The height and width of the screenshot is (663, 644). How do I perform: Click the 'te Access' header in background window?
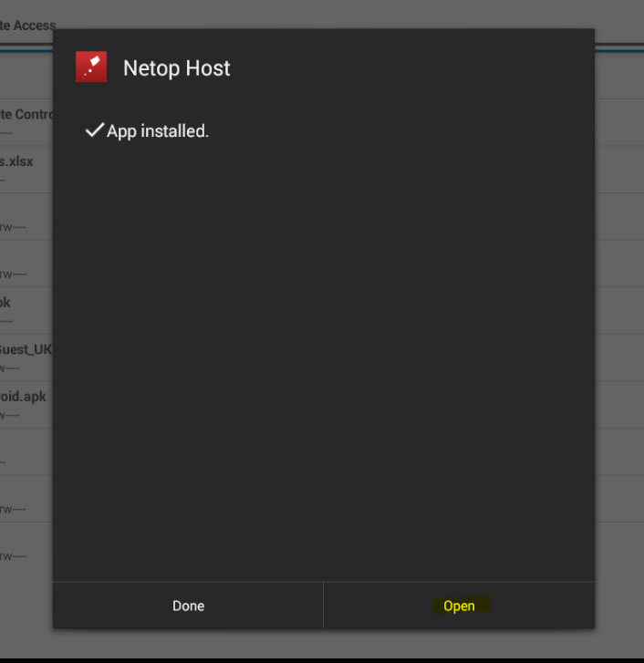(28, 26)
